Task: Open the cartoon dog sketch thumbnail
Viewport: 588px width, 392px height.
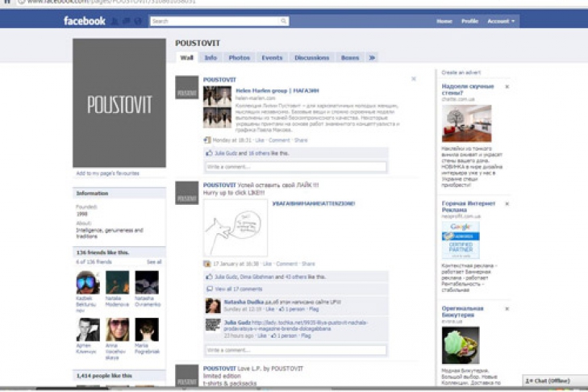Action: [236, 229]
